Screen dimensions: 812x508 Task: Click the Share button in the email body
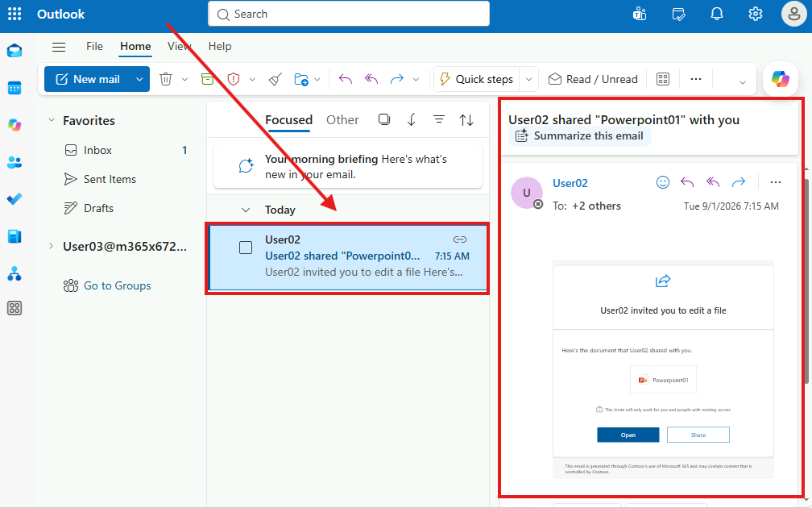pyautogui.click(x=698, y=435)
